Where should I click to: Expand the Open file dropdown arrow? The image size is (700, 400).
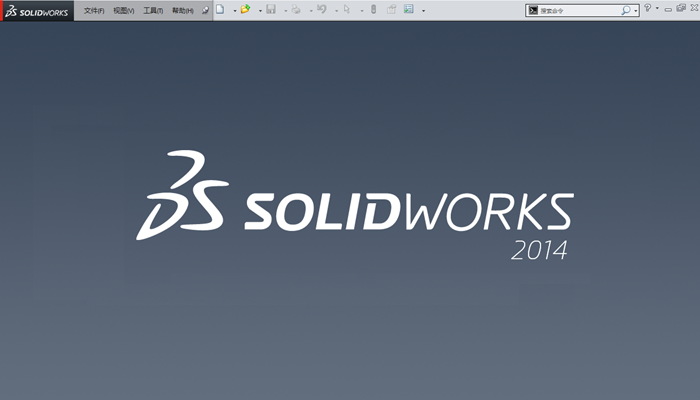[260, 11]
